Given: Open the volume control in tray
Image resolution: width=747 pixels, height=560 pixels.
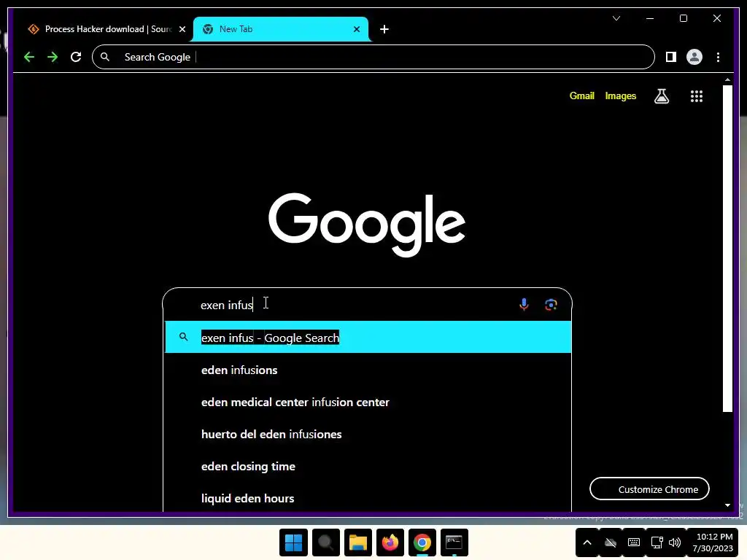Looking at the screenshot, I should (x=675, y=542).
